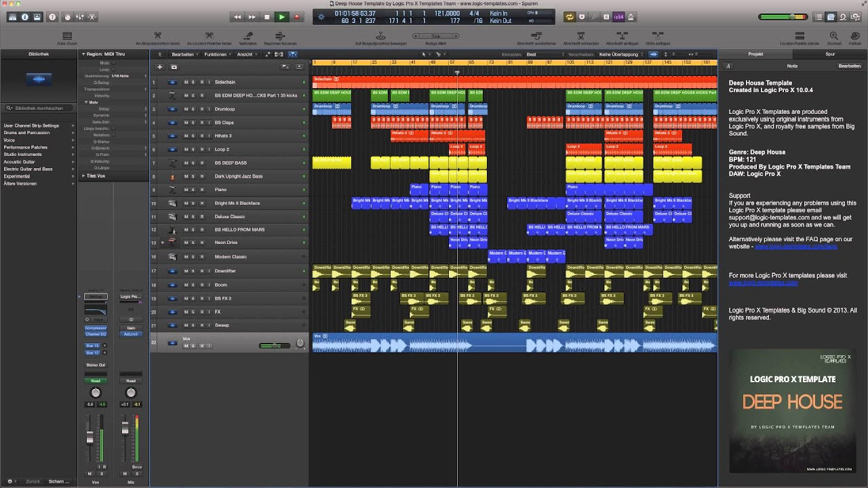
Task: Toggle the Loop checkbox in Region inspector
Action: pyautogui.click(x=114, y=69)
